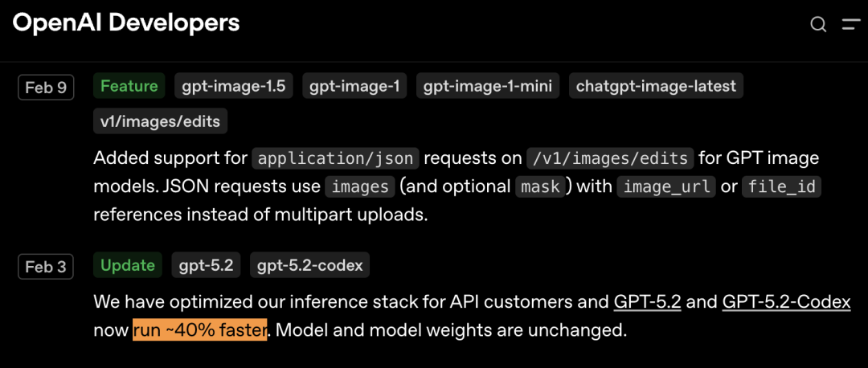868x368 pixels.
Task: Click the gpt-5.2 model tag
Action: (x=206, y=265)
